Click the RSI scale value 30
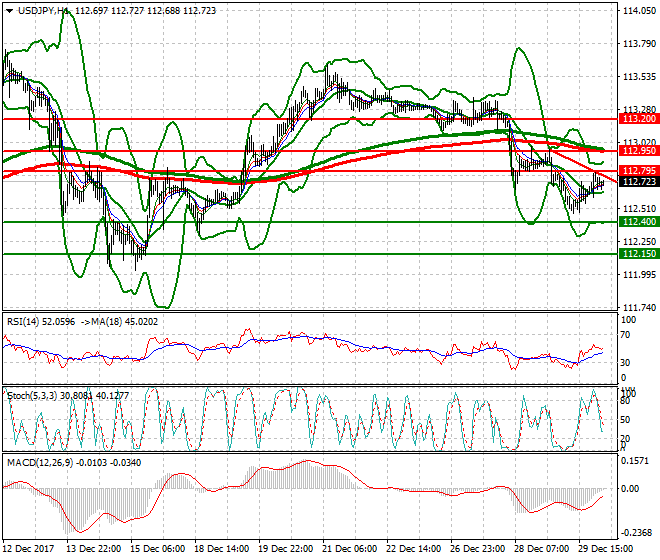 625,363
